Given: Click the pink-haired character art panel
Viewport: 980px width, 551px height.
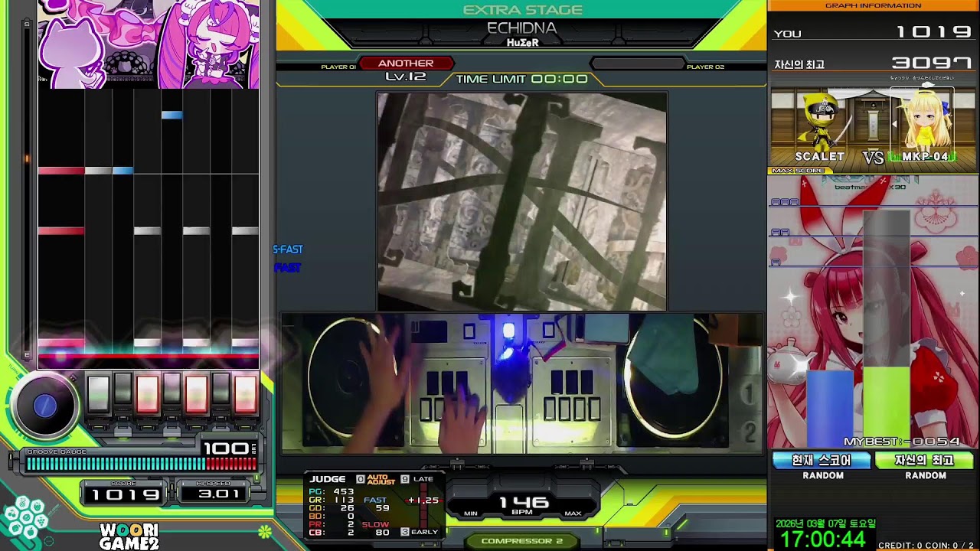Looking at the screenshot, I should coord(208,44).
